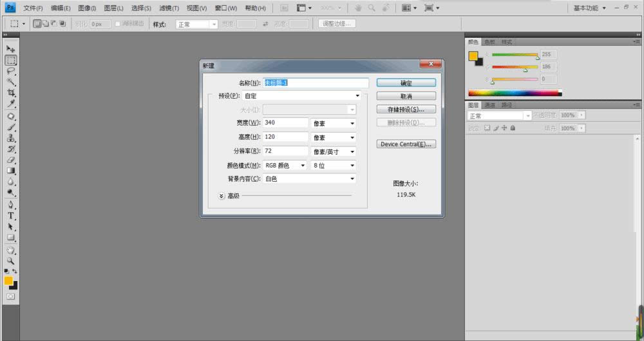Click the color spectrum ramp in the Color panel
This screenshot has height=341, width=644.
point(513,93)
